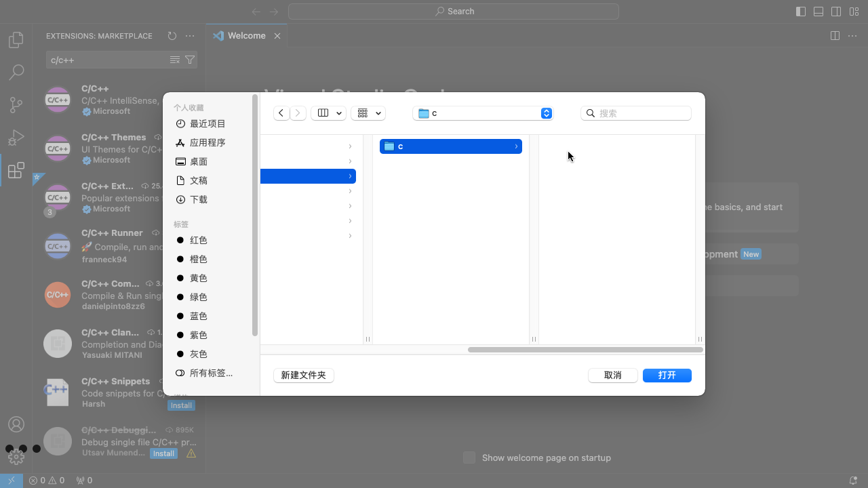
Task: Open the remote window status bar icon
Action: 12,481
